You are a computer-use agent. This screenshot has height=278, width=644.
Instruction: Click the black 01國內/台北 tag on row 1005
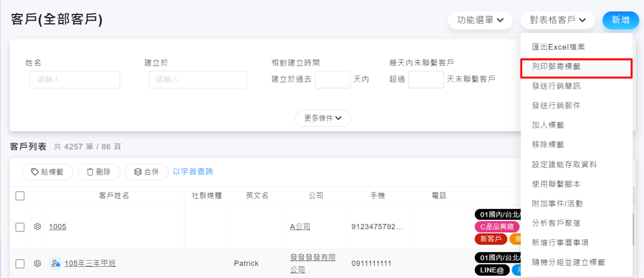(x=499, y=214)
